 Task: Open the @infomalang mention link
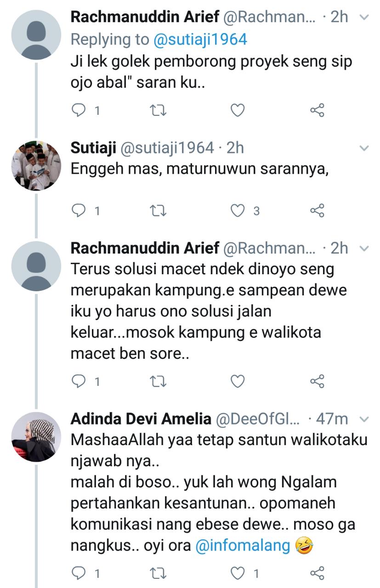[243, 545]
